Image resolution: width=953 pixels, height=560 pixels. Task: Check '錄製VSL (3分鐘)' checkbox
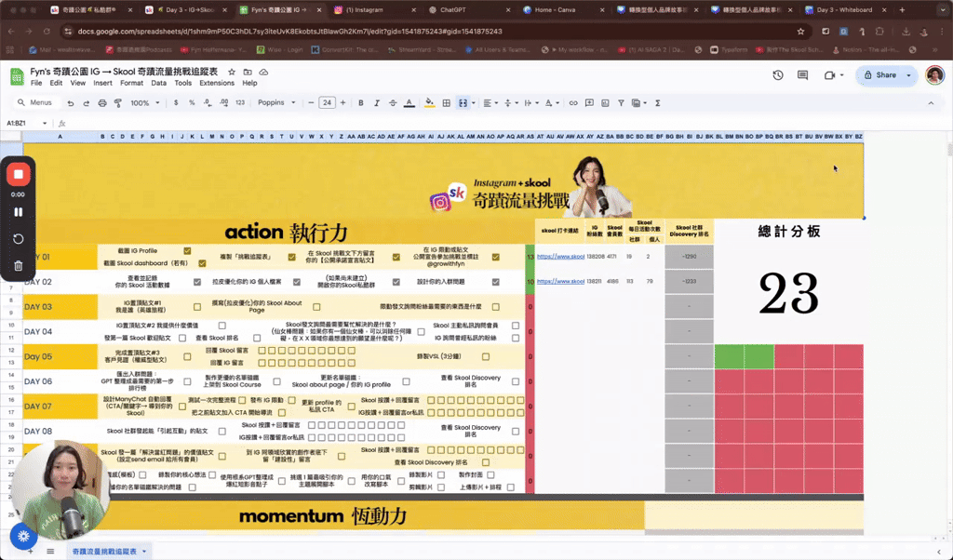(x=486, y=356)
